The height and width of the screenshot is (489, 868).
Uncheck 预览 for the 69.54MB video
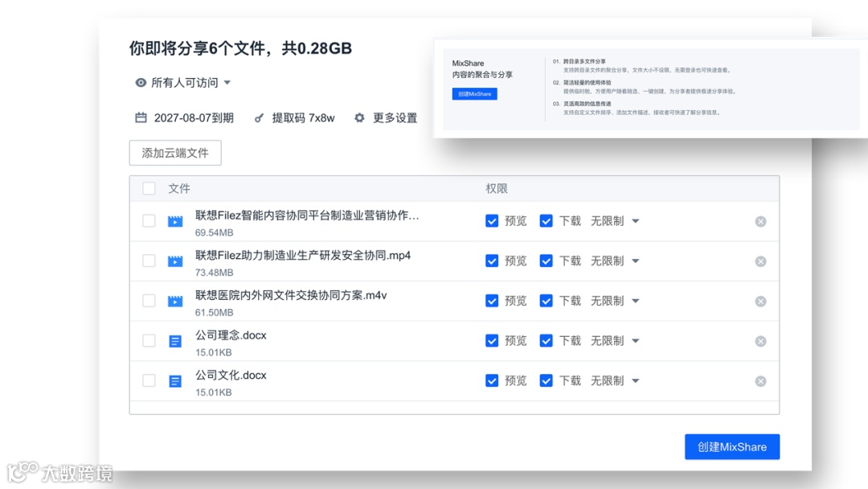492,221
